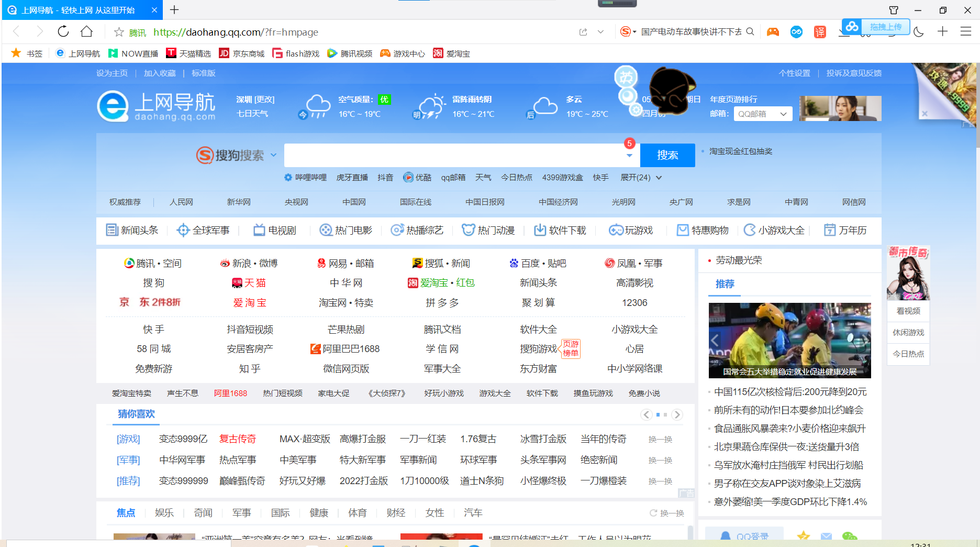Open NOW直播 bookmark

click(x=133, y=53)
